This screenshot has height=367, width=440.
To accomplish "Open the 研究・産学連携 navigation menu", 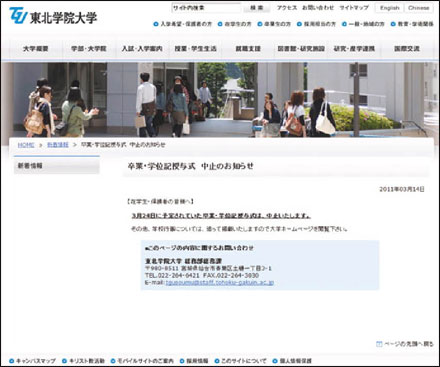I will tap(354, 49).
